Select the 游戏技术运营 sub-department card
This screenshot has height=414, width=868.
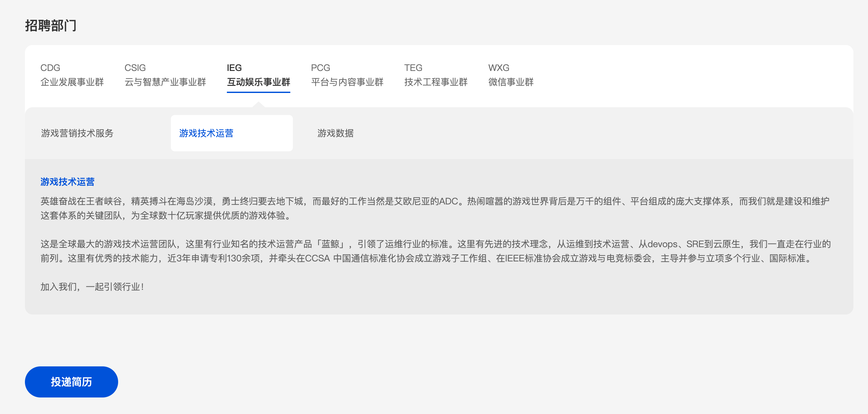(x=232, y=133)
